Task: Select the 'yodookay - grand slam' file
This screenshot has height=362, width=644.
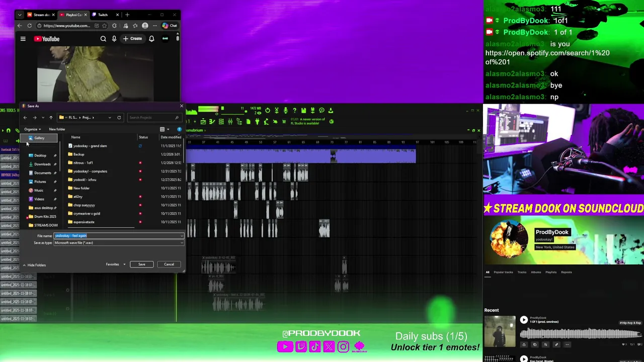Action: [x=90, y=146]
